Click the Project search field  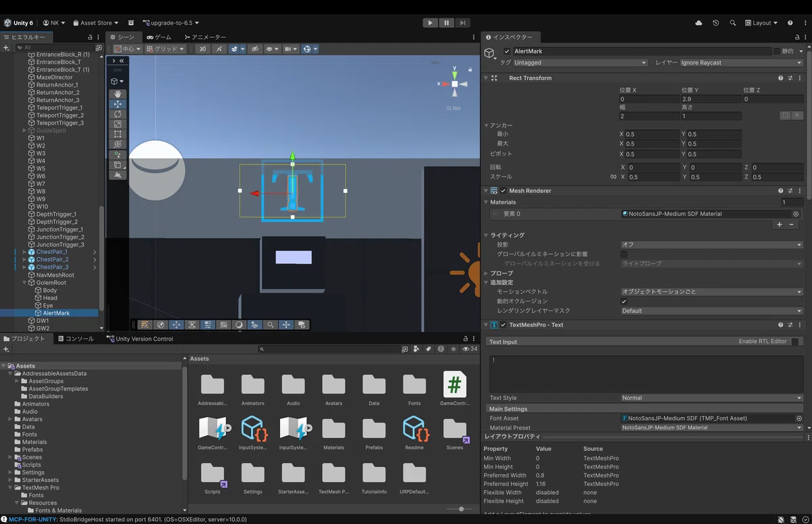pos(330,349)
